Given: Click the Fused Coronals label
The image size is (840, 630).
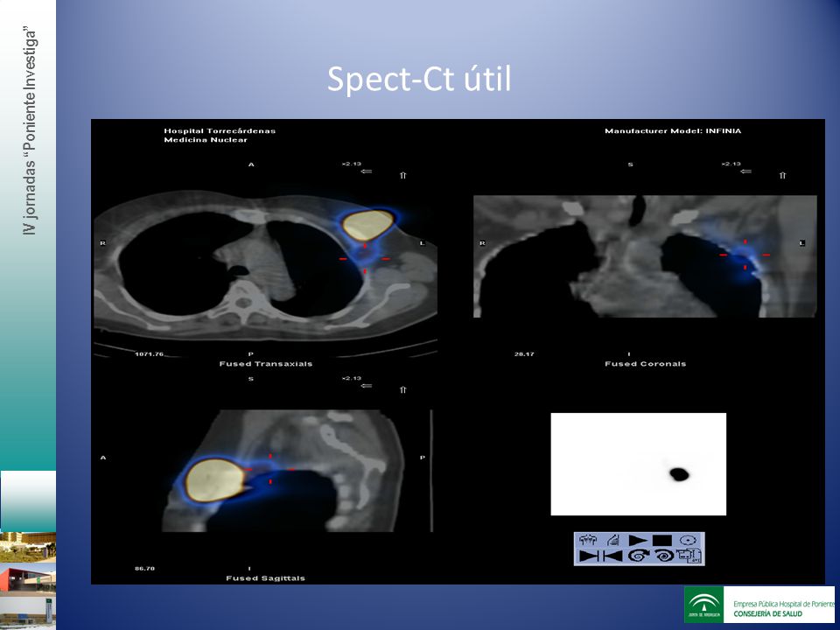Looking at the screenshot, I should coord(646,364).
